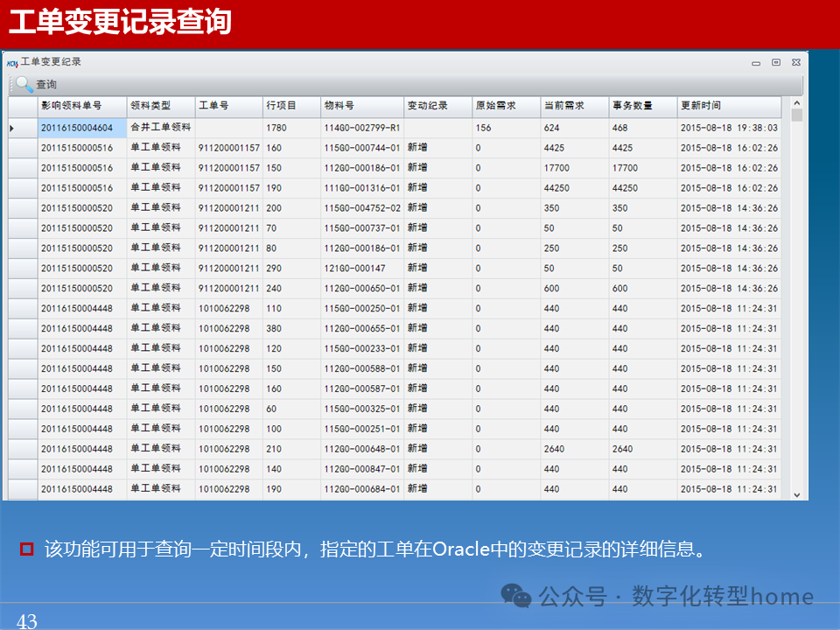Sort by 原始需求 column header
Viewport: 840px width, 630px height.
tap(506, 106)
